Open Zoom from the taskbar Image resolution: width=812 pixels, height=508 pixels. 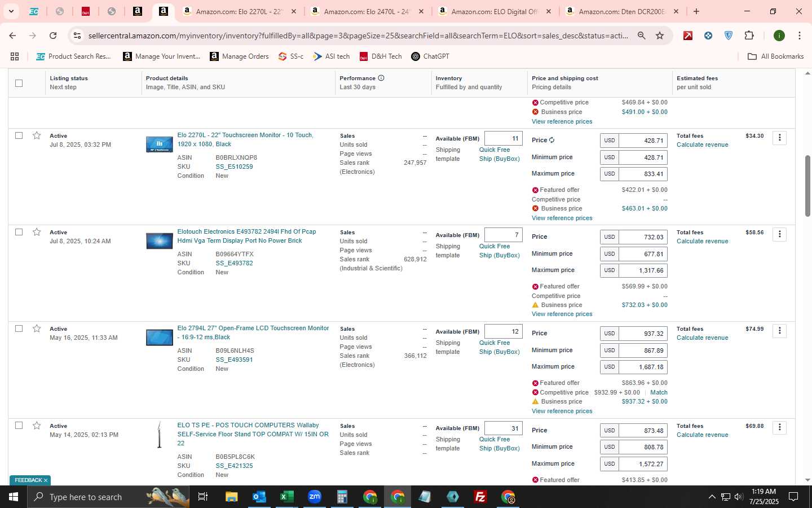pos(314,497)
